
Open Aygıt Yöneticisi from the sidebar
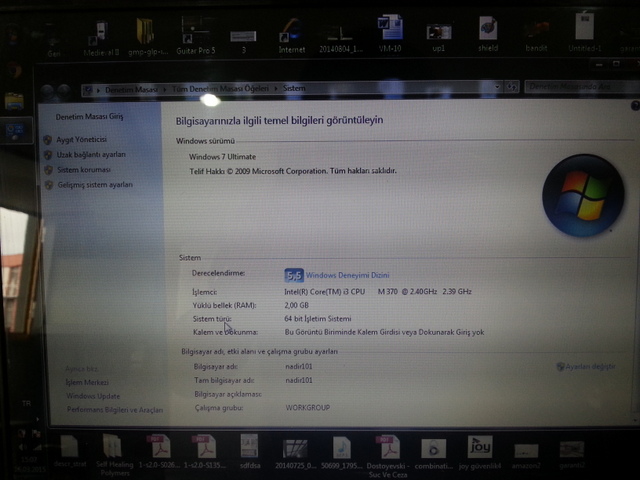pyautogui.click(x=81, y=139)
